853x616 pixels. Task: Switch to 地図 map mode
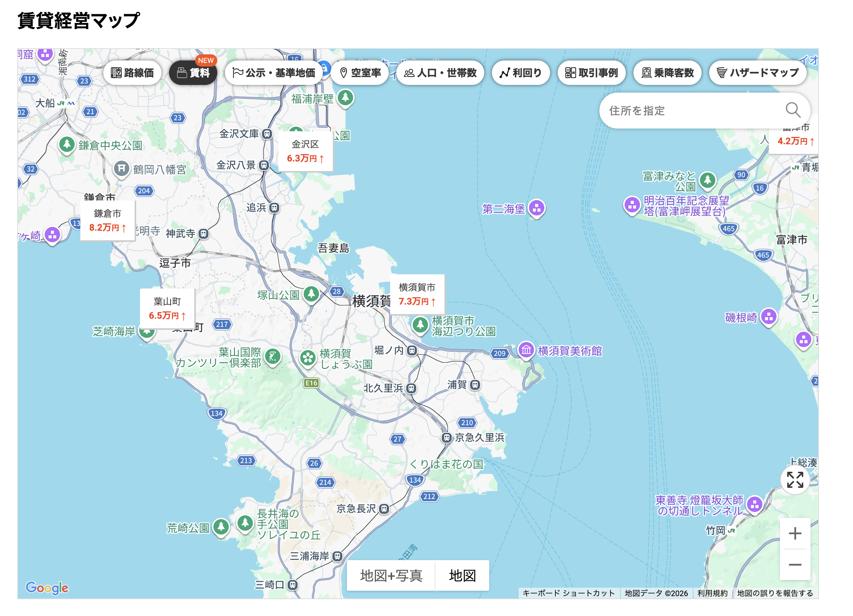click(x=462, y=575)
